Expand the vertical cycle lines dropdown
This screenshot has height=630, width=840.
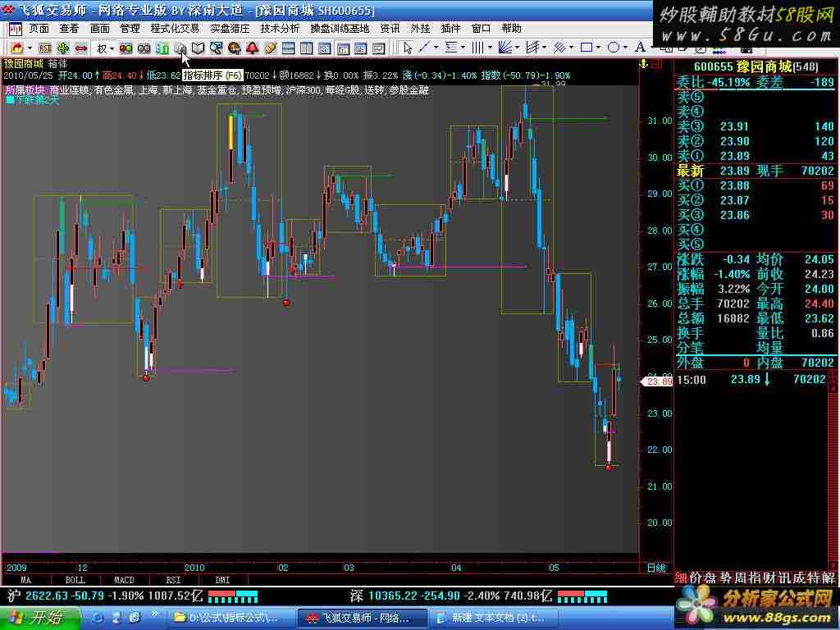click(x=490, y=48)
